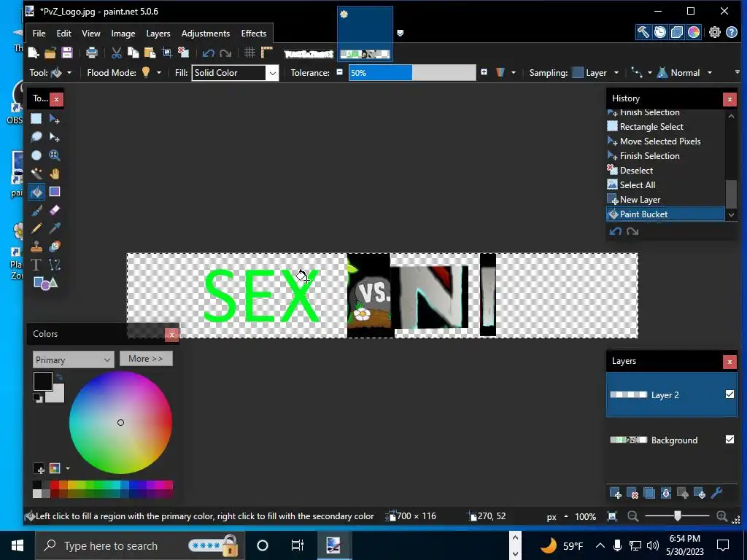Open the Layers menu
Screen dimensions: 747x560
point(158,34)
